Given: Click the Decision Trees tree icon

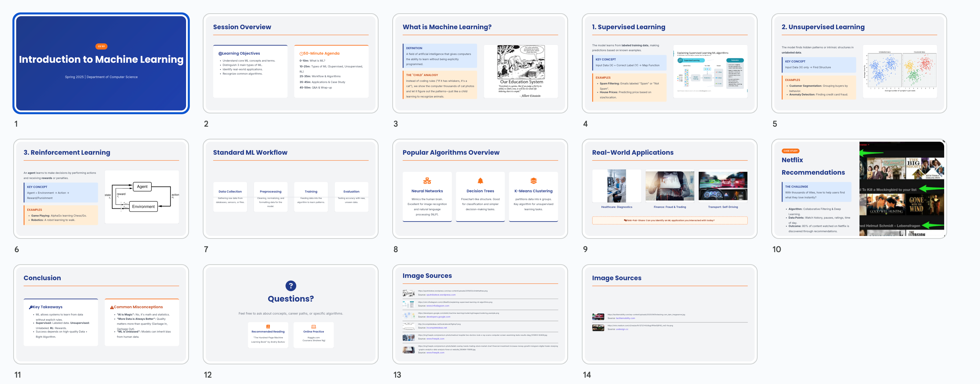Looking at the screenshot, I should click(x=480, y=181).
